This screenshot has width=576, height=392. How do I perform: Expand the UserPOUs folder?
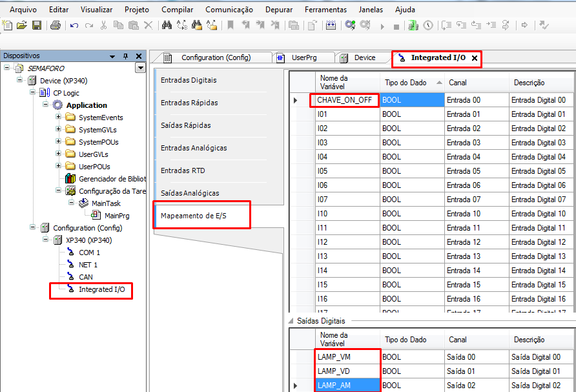click(x=59, y=167)
